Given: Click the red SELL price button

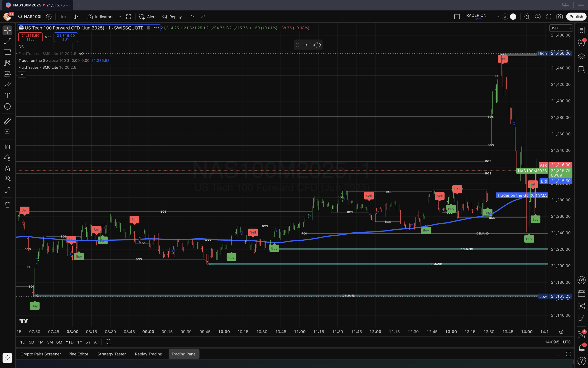Looking at the screenshot, I should coord(30,37).
